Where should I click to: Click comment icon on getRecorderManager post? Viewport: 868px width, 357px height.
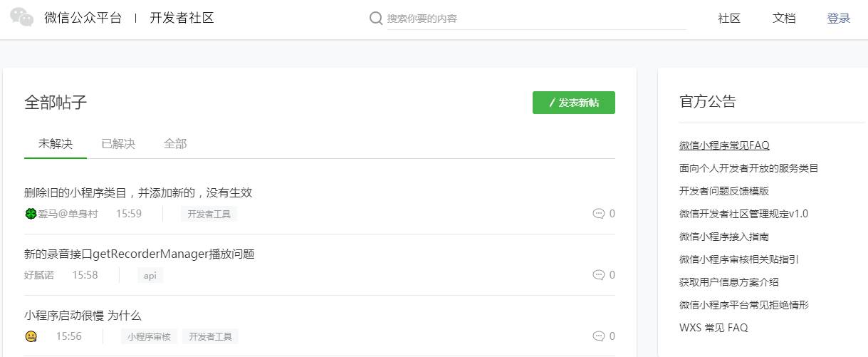pos(598,275)
